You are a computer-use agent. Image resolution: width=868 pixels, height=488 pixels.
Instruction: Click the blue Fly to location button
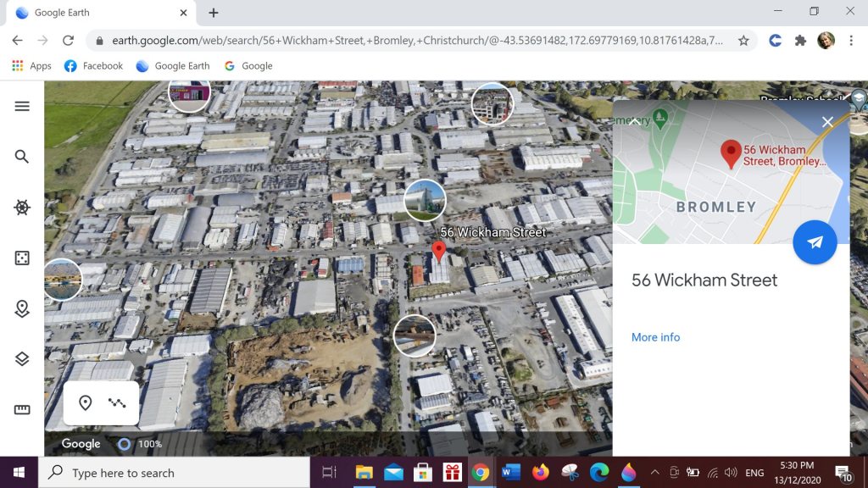[815, 242]
